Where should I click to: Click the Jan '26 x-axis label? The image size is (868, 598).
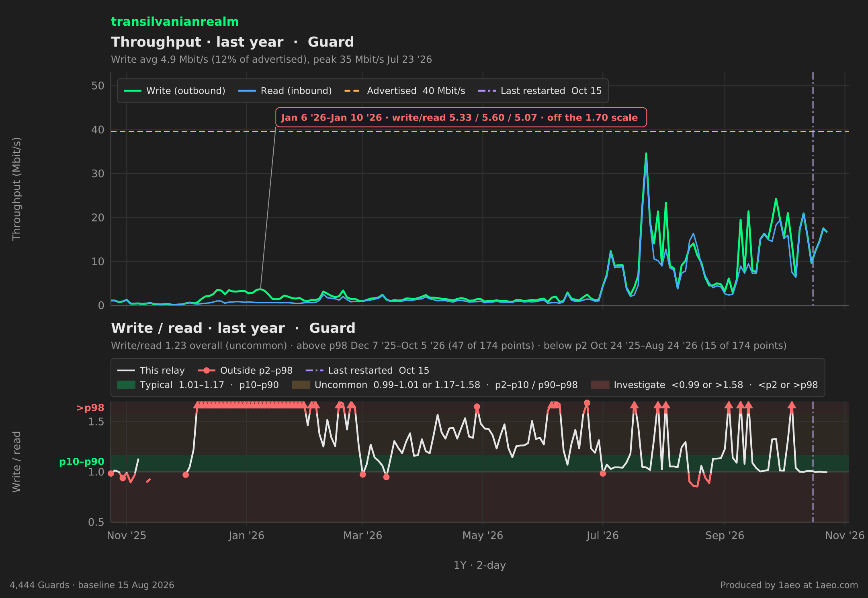(246, 536)
